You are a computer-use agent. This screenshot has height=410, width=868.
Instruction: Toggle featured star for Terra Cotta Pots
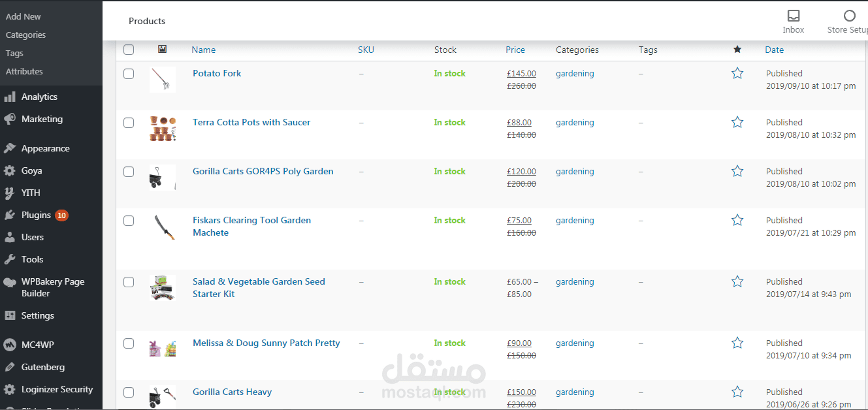pyautogui.click(x=737, y=122)
